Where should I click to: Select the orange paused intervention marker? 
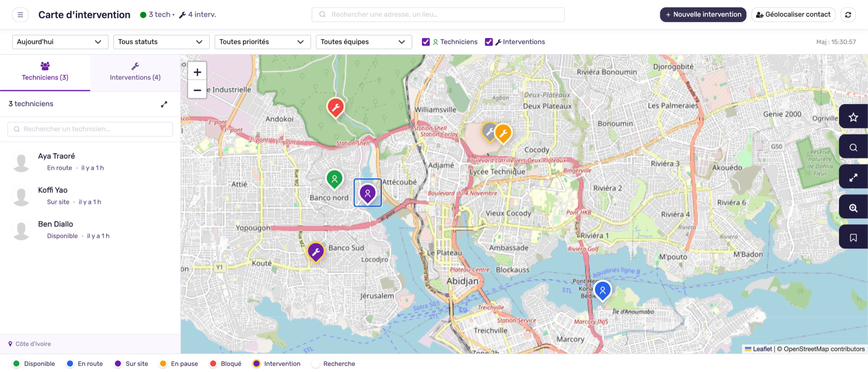[x=503, y=134]
